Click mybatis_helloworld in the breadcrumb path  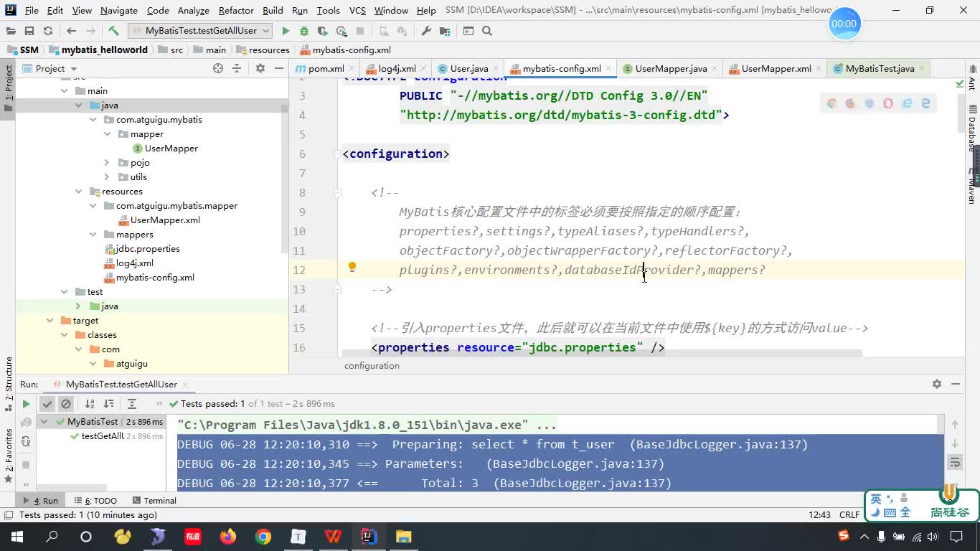[104, 50]
